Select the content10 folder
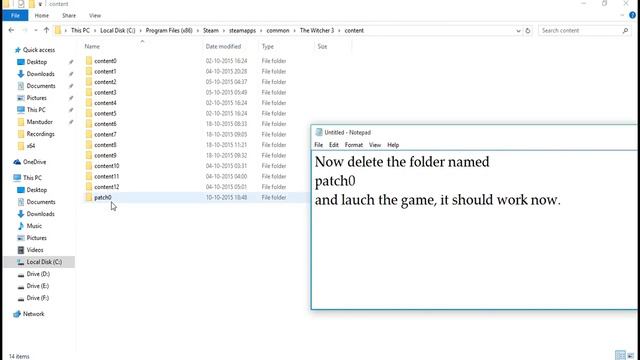The image size is (640, 360). [107, 166]
